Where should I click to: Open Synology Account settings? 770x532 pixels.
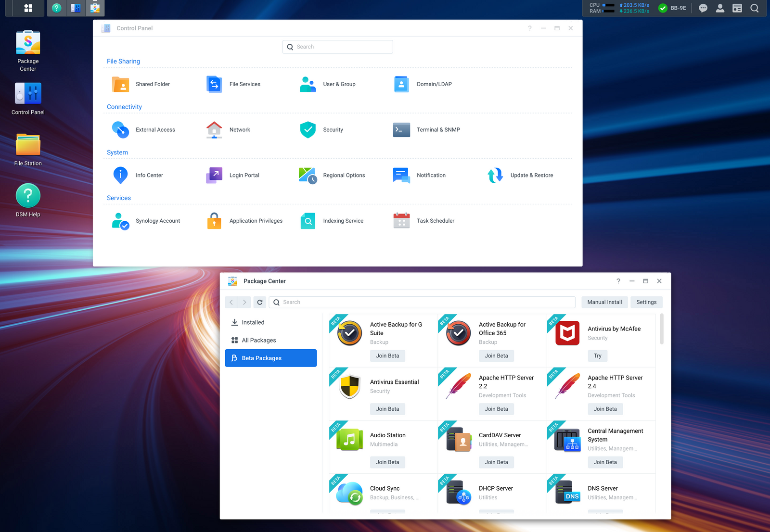pyautogui.click(x=157, y=221)
